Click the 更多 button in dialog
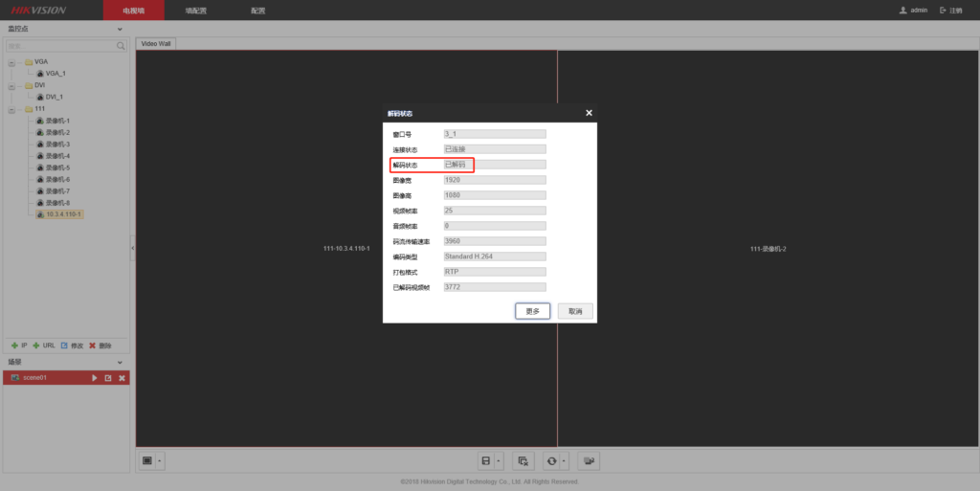Viewport: 980px width, 491px height. click(x=532, y=311)
